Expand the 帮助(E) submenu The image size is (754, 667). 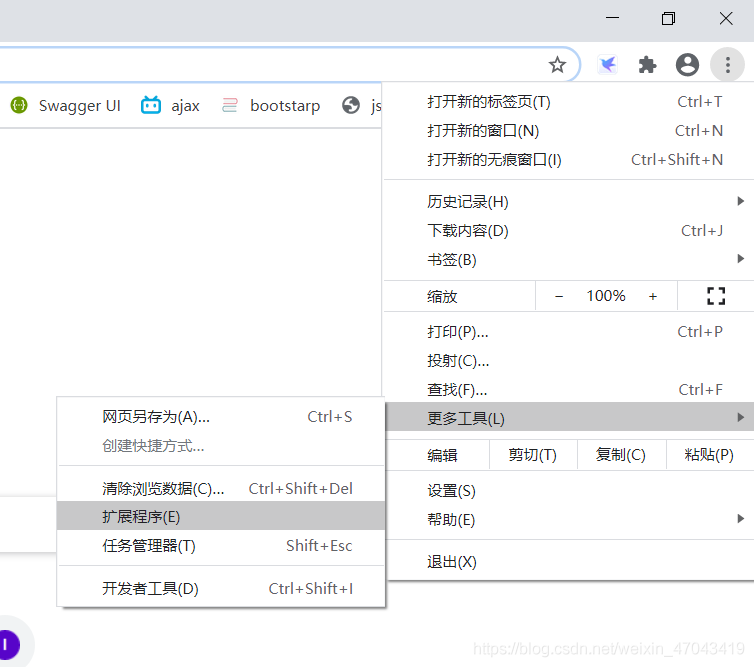point(569,520)
